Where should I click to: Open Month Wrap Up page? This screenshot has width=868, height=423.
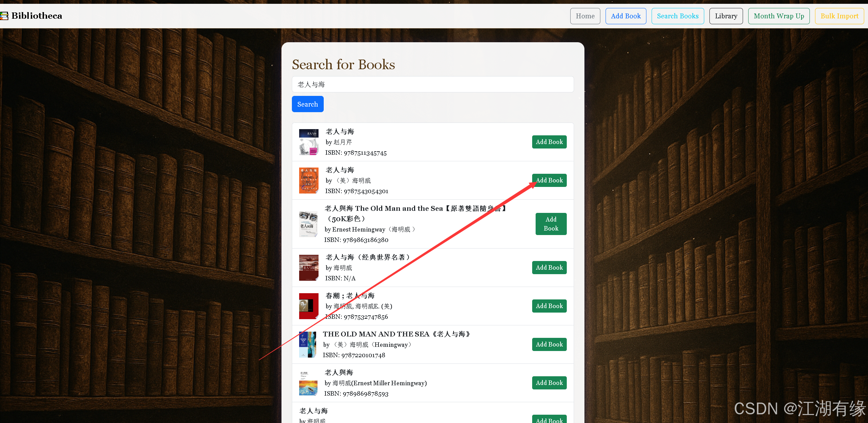778,16
